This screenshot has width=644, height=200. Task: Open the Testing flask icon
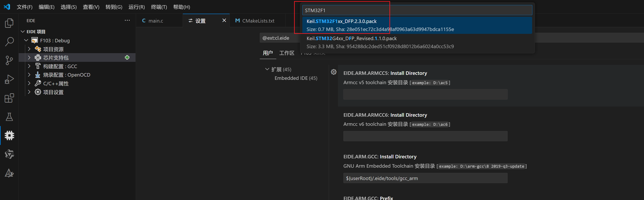pyautogui.click(x=9, y=117)
